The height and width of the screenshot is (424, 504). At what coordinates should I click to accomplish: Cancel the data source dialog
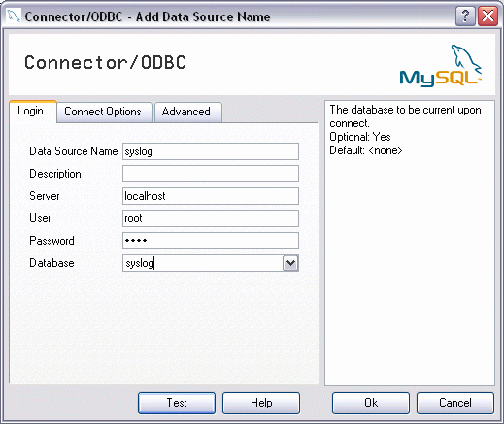click(x=455, y=403)
